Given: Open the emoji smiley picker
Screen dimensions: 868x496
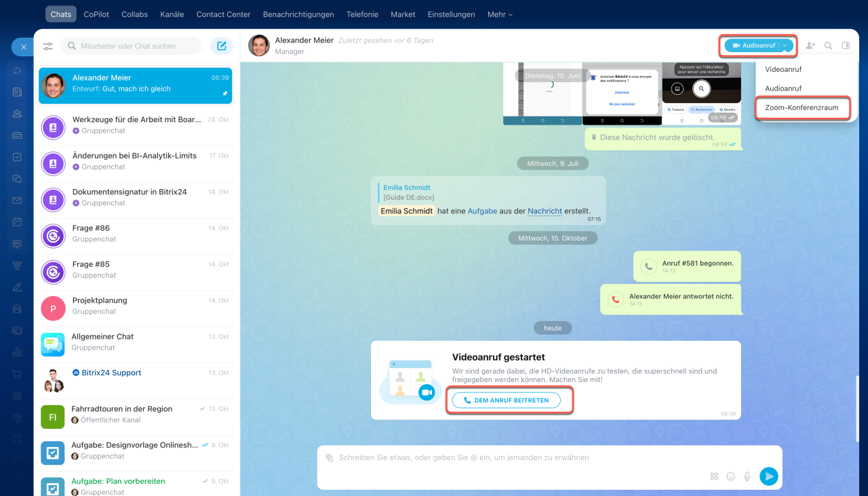Looking at the screenshot, I should (x=730, y=476).
